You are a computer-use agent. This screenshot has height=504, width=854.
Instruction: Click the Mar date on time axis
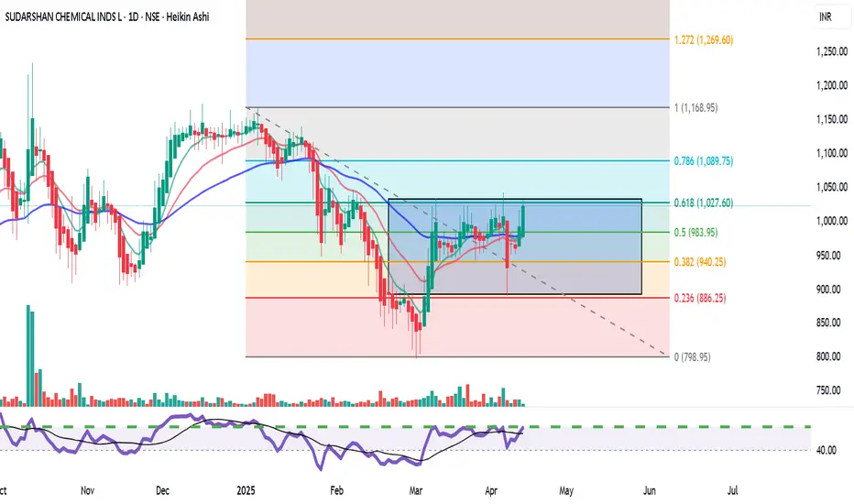pos(416,490)
